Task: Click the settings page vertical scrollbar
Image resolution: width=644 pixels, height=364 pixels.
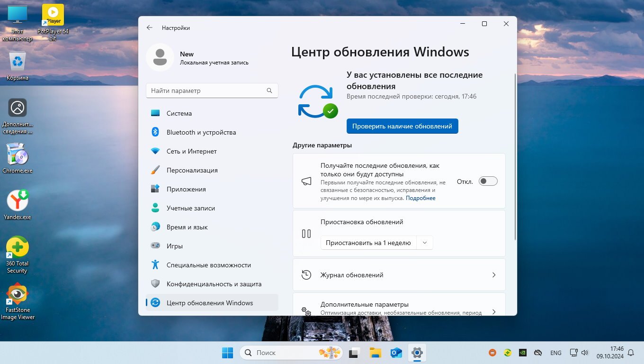Action: click(515, 156)
